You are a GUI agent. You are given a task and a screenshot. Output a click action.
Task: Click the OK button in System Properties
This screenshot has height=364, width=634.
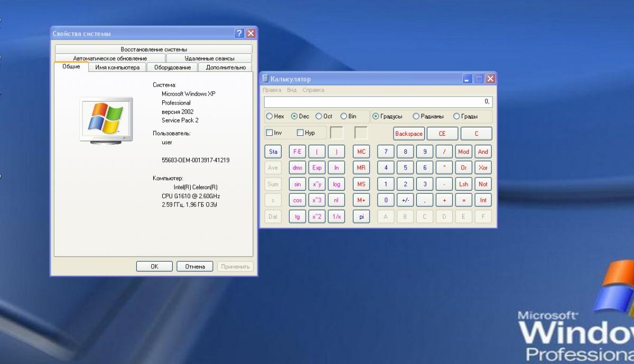coord(154,266)
